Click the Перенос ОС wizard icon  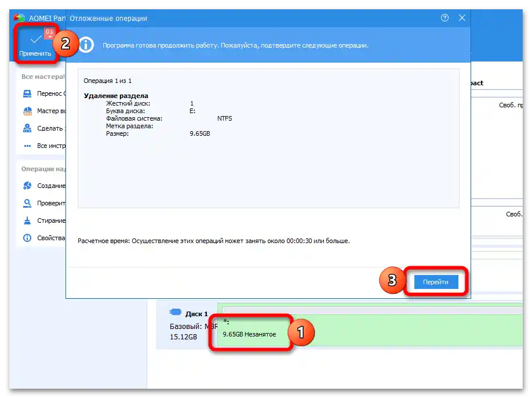point(27,93)
